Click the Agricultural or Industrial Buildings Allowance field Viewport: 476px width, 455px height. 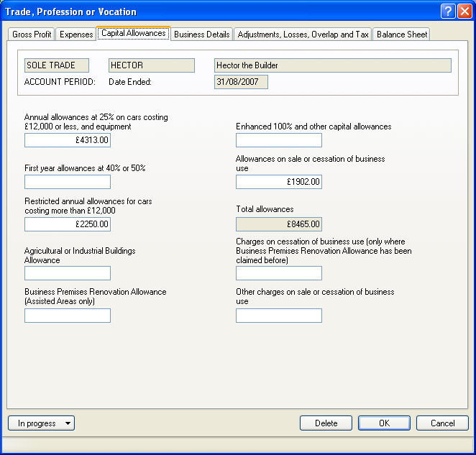coord(68,273)
